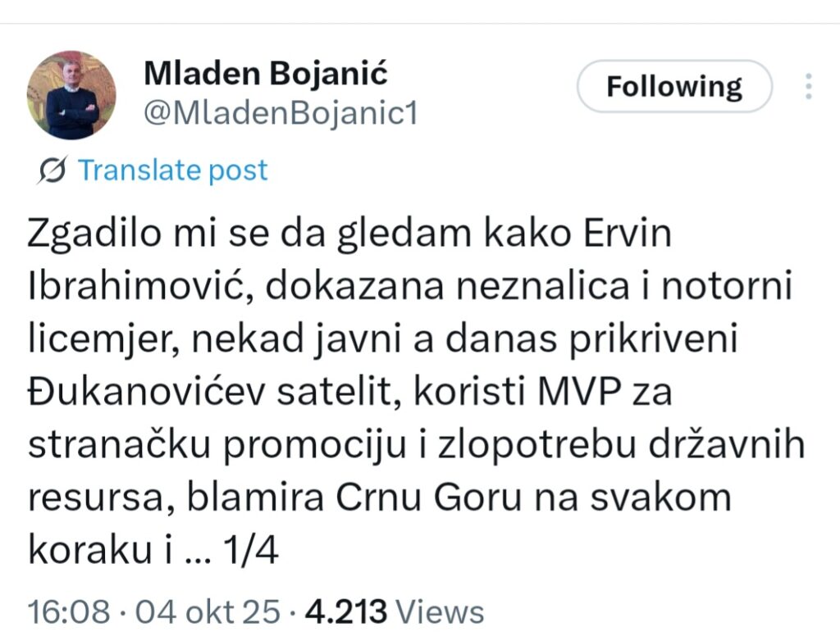Click the Grok translate icon
Screen dimensions: 840x641
coord(53,170)
